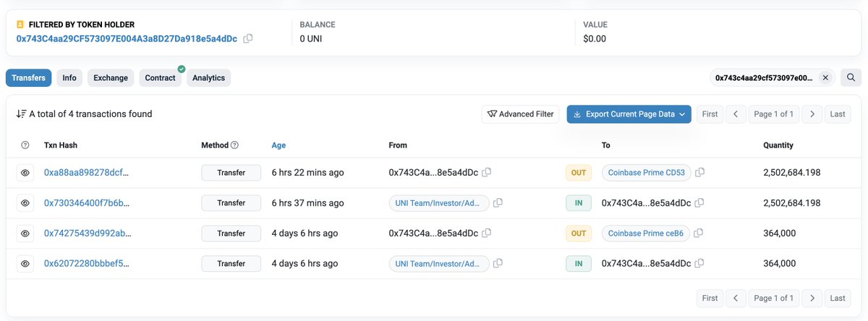
Task: Open the Info tab
Action: (69, 78)
